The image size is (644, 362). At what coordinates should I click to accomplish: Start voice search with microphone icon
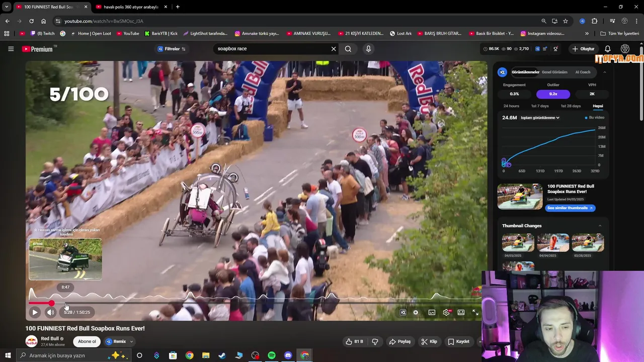368,49
